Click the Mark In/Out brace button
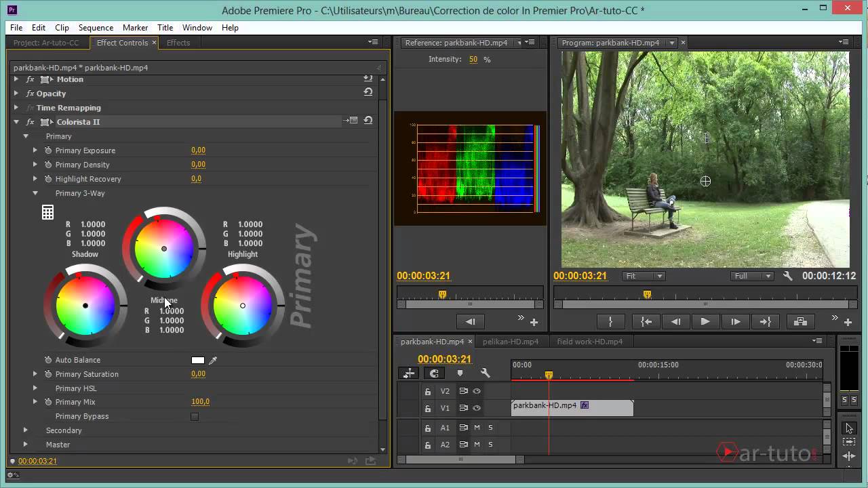The image size is (868, 488). click(x=610, y=322)
